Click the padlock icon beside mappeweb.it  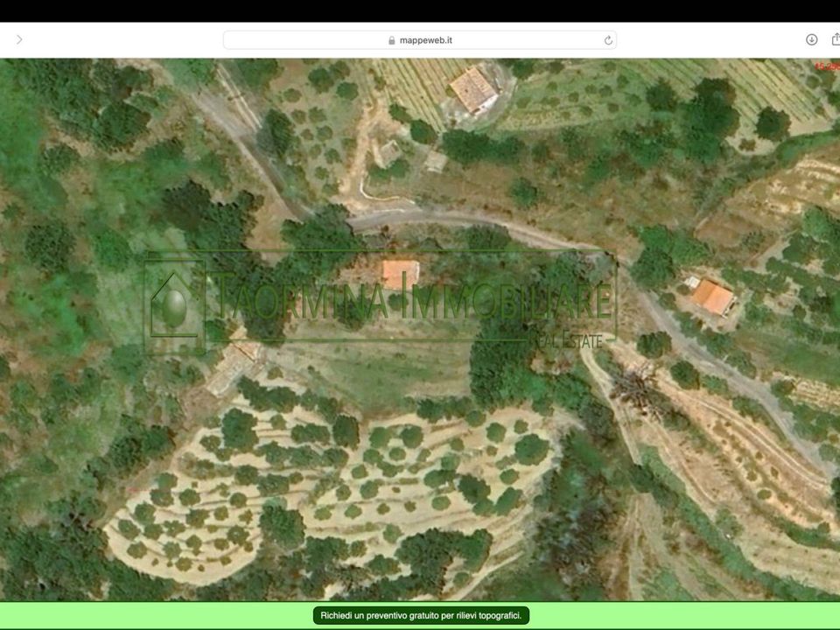click(392, 41)
